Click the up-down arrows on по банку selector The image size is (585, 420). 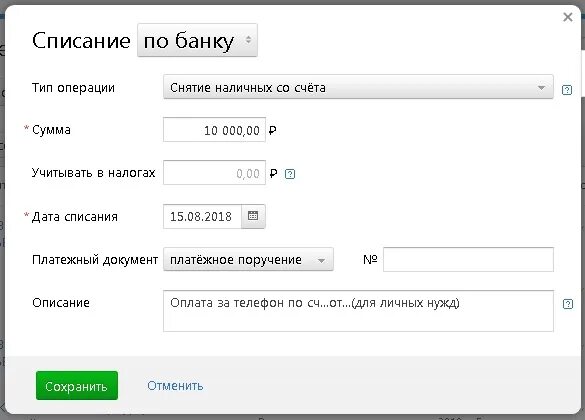point(248,40)
